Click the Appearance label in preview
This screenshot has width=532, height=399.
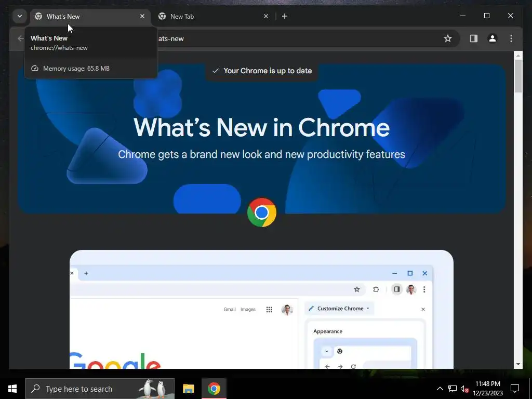328,331
